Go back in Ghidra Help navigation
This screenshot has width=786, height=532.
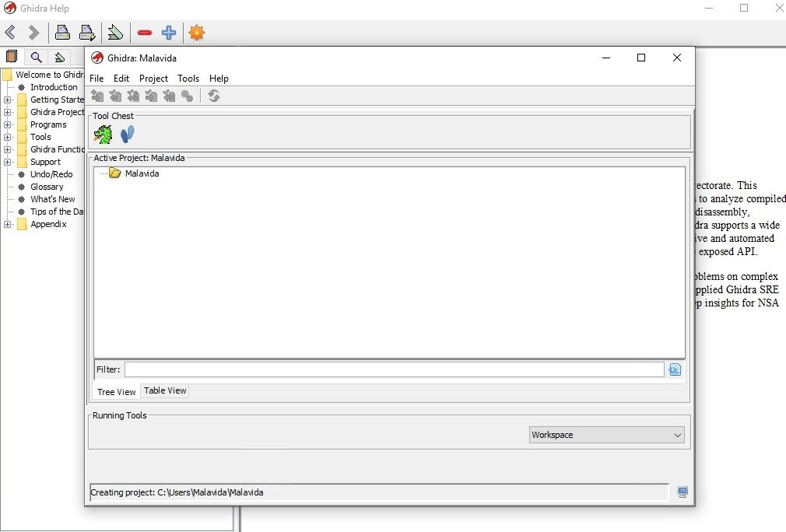(x=11, y=33)
